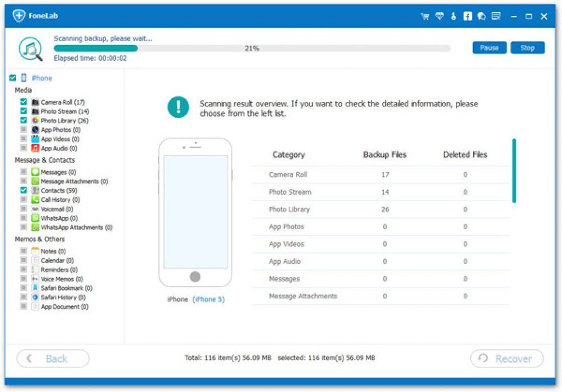Click the diamond register icon
The width and height of the screenshot is (562, 392).
coord(440,16)
